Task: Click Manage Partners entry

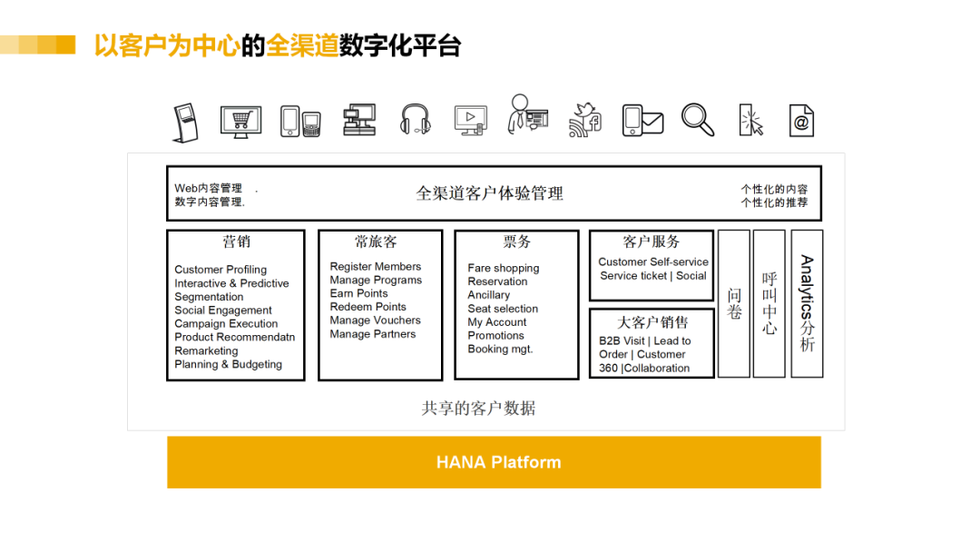Action: click(373, 334)
